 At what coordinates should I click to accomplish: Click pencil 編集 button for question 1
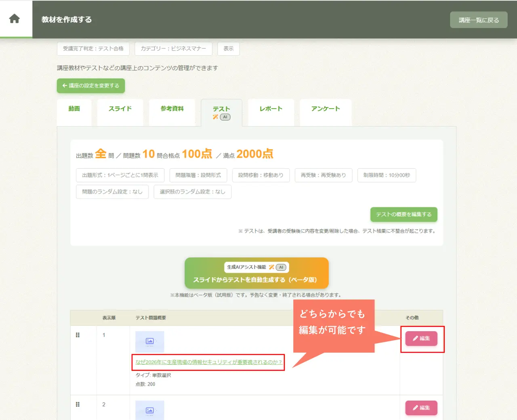tap(421, 339)
